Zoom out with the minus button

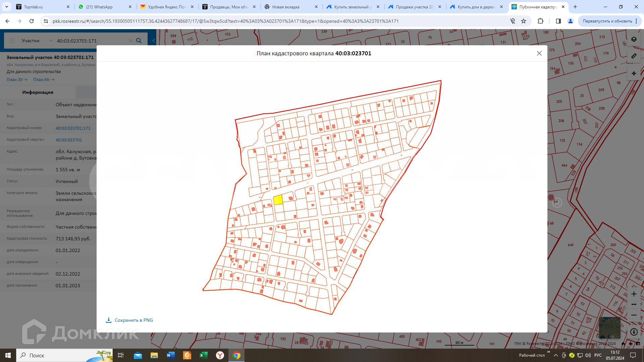coord(634,315)
